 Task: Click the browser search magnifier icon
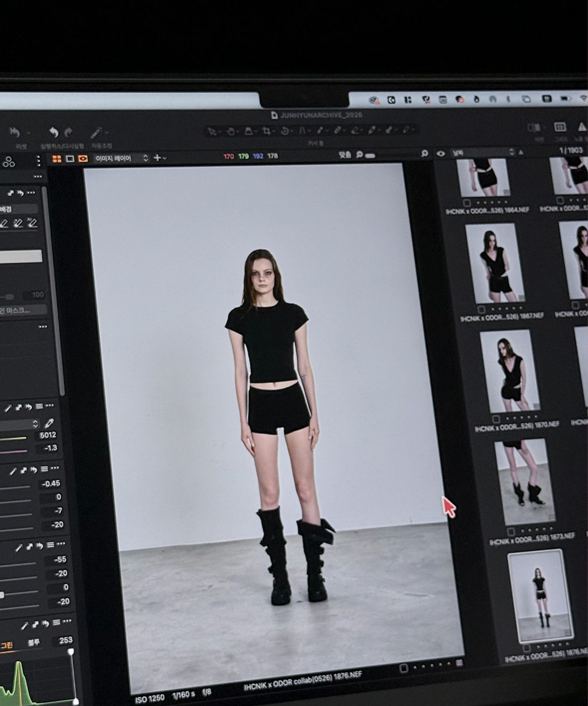[424, 153]
